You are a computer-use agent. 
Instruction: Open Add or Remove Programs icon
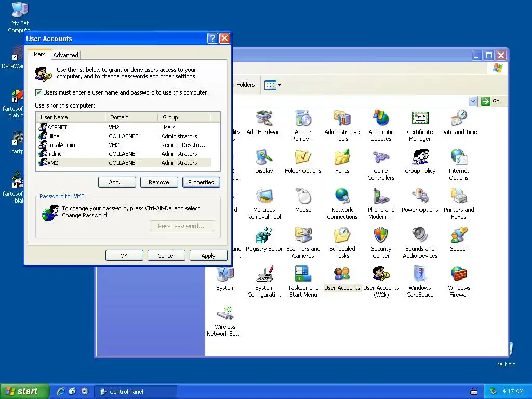tap(303, 125)
